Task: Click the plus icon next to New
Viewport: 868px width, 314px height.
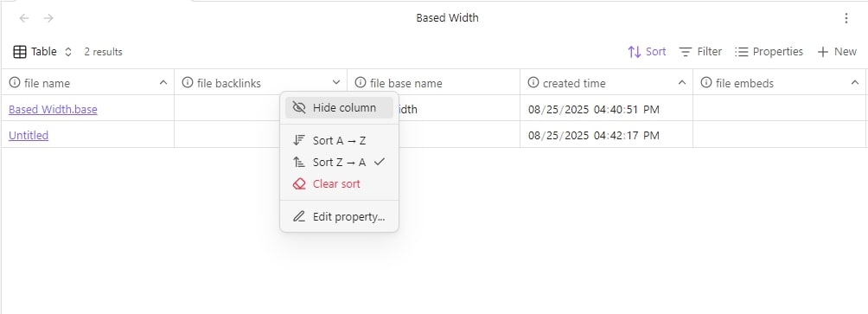Action: pyautogui.click(x=823, y=52)
